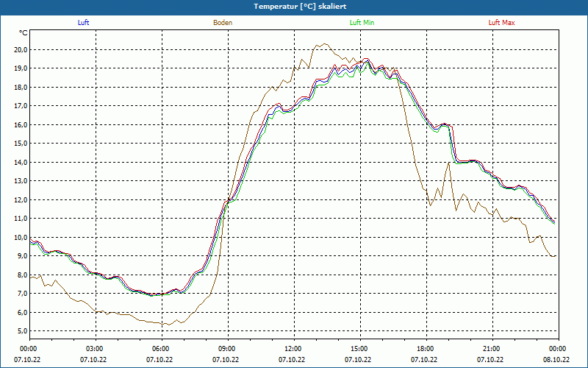Screen dimensions: 588x368
Task: Click the 15:00 time axis label
Action: pos(360,349)
